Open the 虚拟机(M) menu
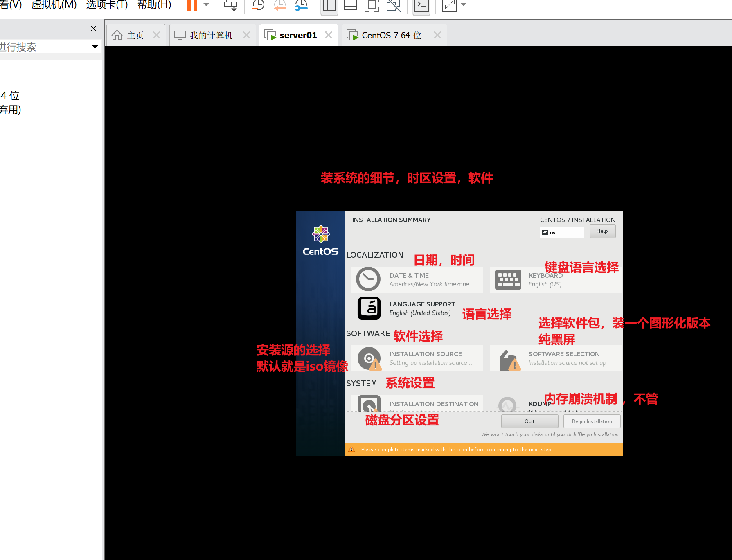This screenshot has height=560, width=732. (54, 5)
